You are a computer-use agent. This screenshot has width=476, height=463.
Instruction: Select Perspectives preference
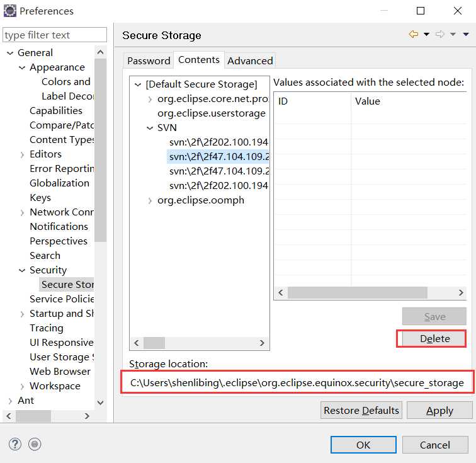[x=59, y=241]
